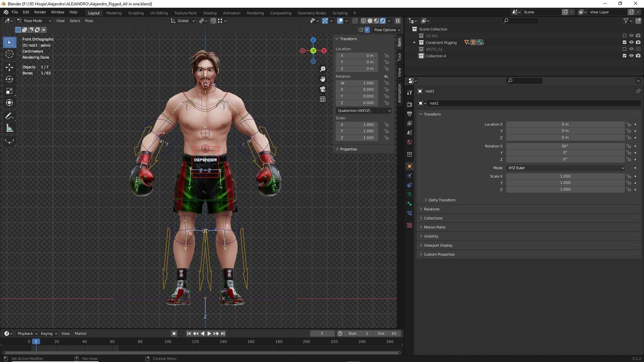644x362 pixels.
Task: Click the play animation button
Action: coord(209,334)
